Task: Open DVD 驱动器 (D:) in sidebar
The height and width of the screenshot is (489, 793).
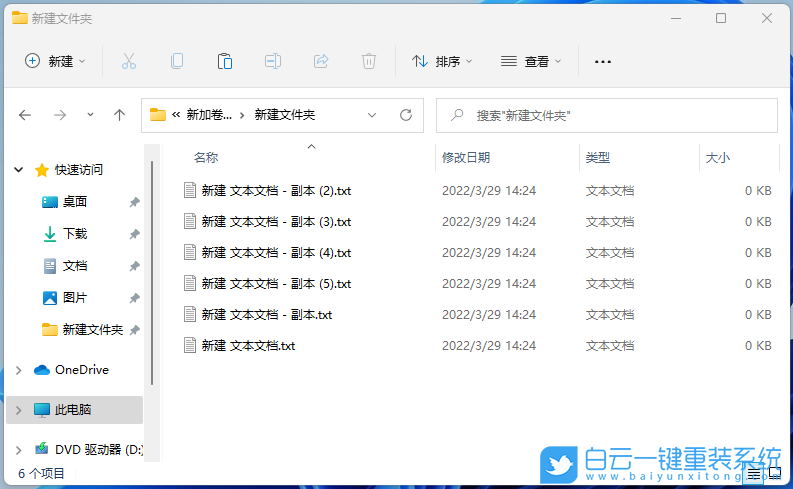Action: click(x=99, y=449)
